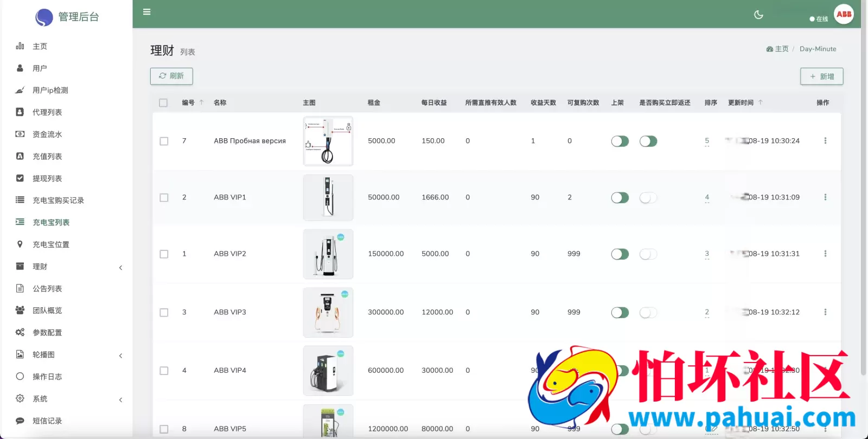Viewport: 868px width, 439px height.
Task: Click the 团队概览 group icon
Action: pos(20,310)
